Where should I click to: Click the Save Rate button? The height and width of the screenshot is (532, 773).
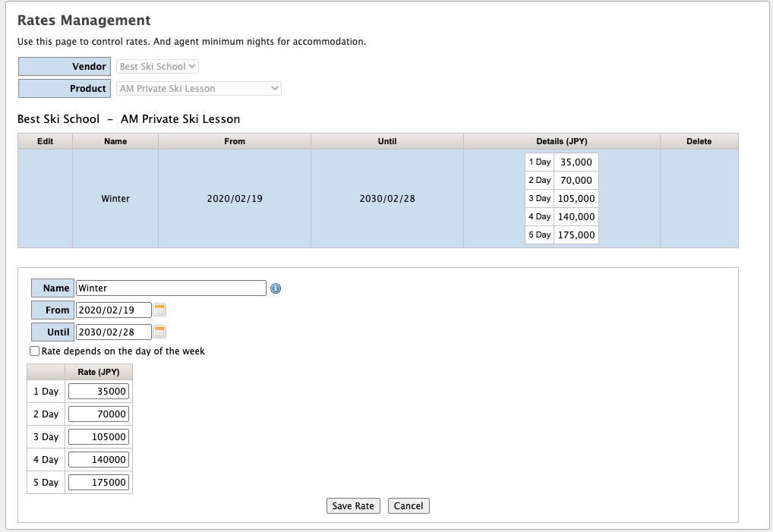(353, 506)
